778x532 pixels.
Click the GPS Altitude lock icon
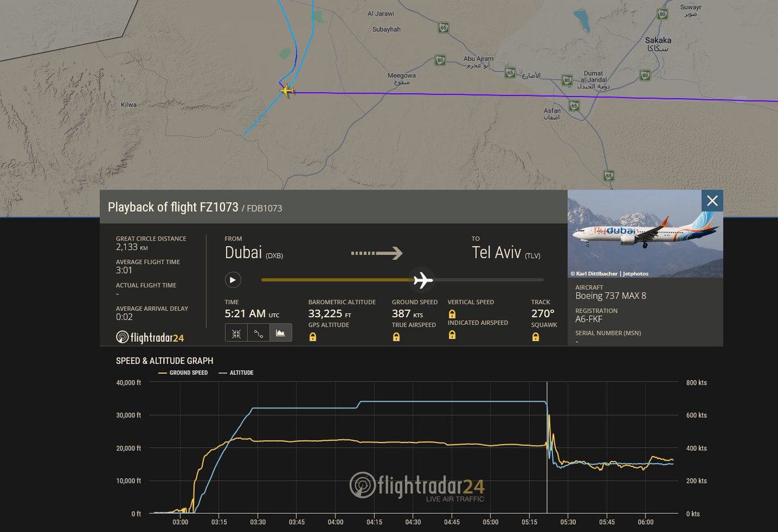[313, 337]
